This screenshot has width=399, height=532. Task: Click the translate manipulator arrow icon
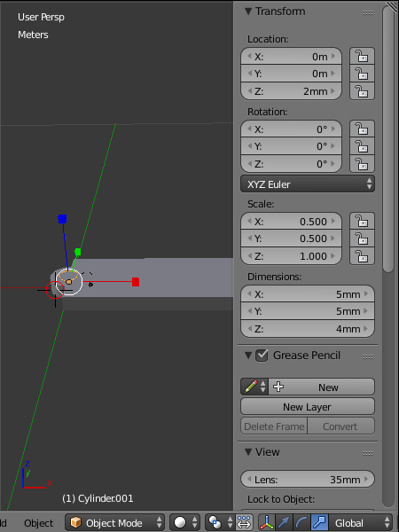click(x=285, y=522)
